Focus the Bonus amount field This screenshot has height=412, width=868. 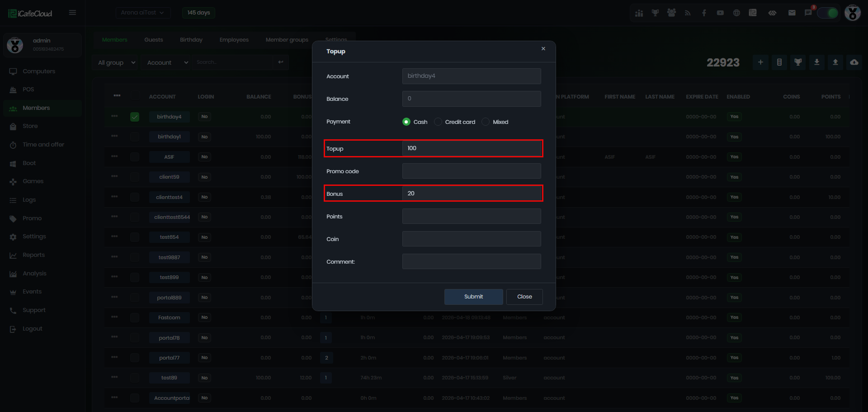pos(472,194)
